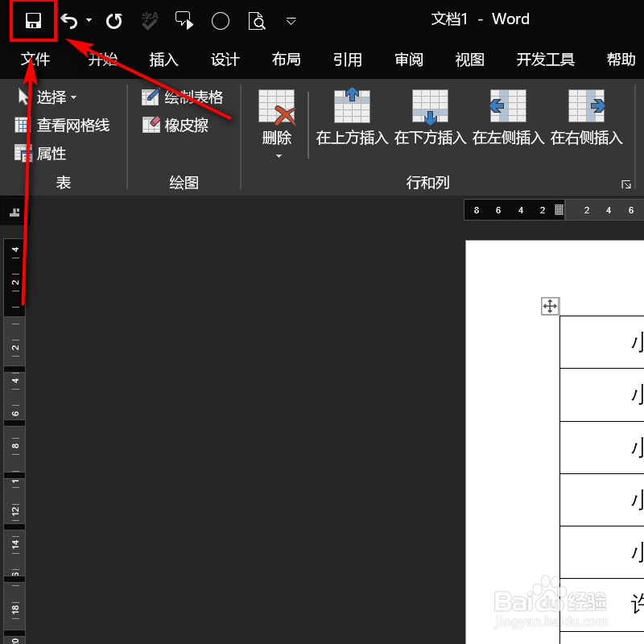This screenshot has height=644, width=644.
Task: Click the Undo arrow icon
Action: 69,21
